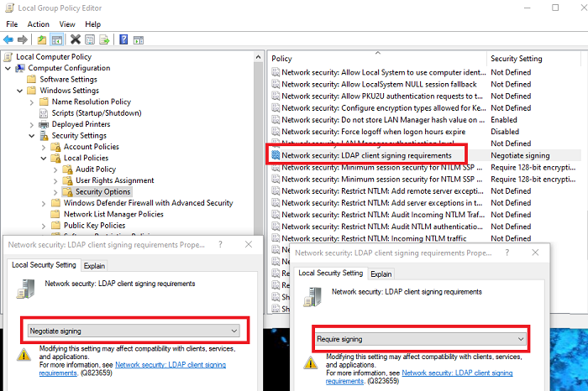The image size is (588, 391).
Task: Open the File menu
Action: [x=12, y=24]
